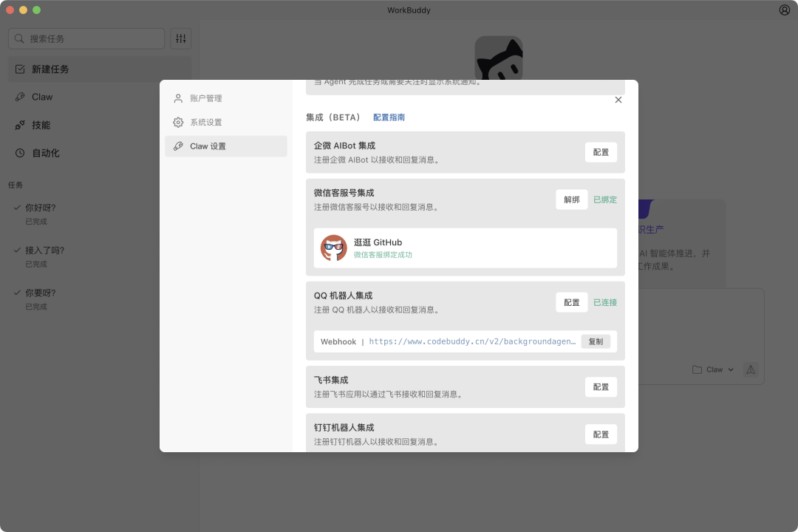Open the 新建任务 sidebar entry
Screen dimensions: 798x532
(x=50, y=69)
